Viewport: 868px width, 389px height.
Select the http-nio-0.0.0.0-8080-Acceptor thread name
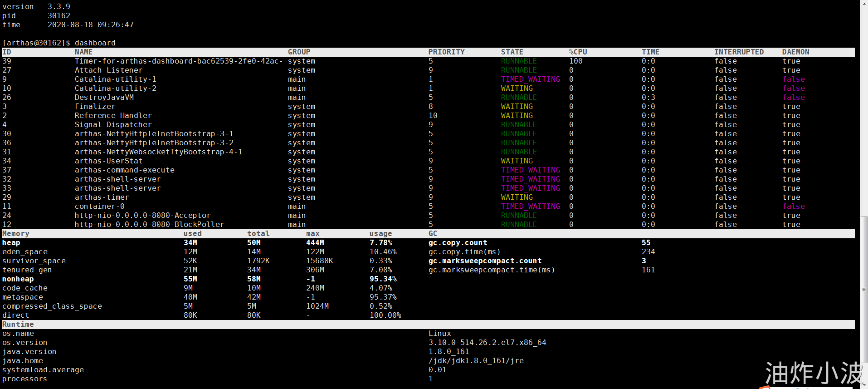coord(143,216)
